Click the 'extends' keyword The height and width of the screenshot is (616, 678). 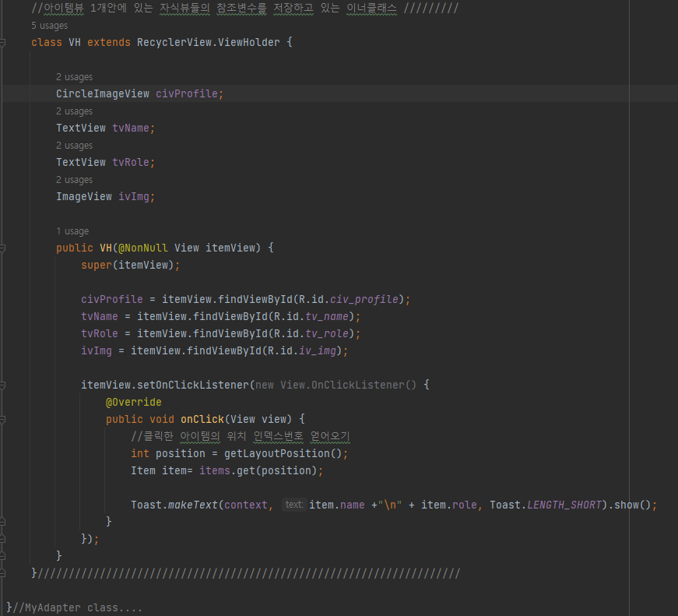109,42
